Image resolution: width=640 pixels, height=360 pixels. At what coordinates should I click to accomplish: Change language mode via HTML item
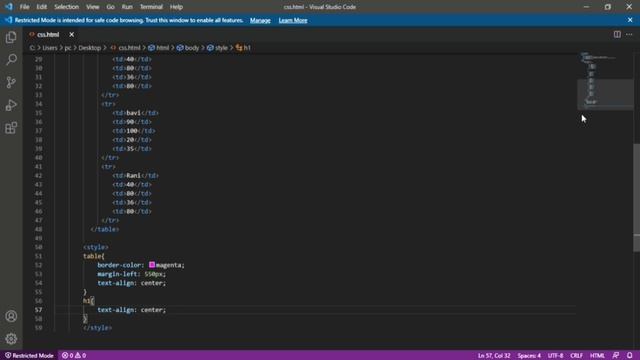click(x=597, y=356)
